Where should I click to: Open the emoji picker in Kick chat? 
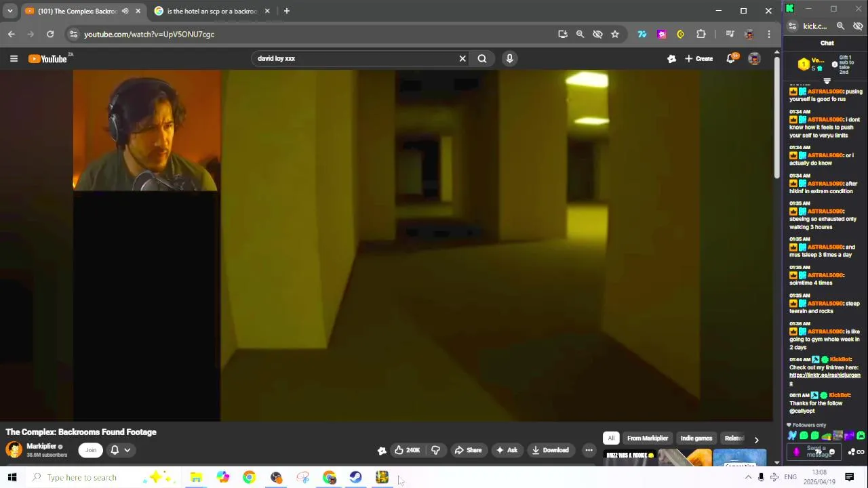(x=831, y=452)
